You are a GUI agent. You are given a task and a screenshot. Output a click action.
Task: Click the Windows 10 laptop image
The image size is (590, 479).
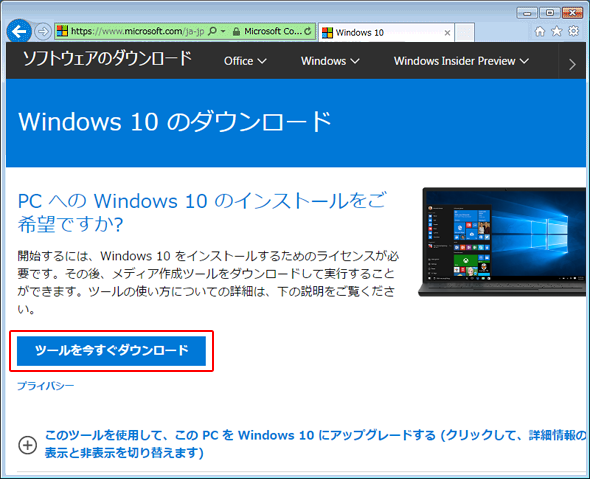[x=503, y=242]
